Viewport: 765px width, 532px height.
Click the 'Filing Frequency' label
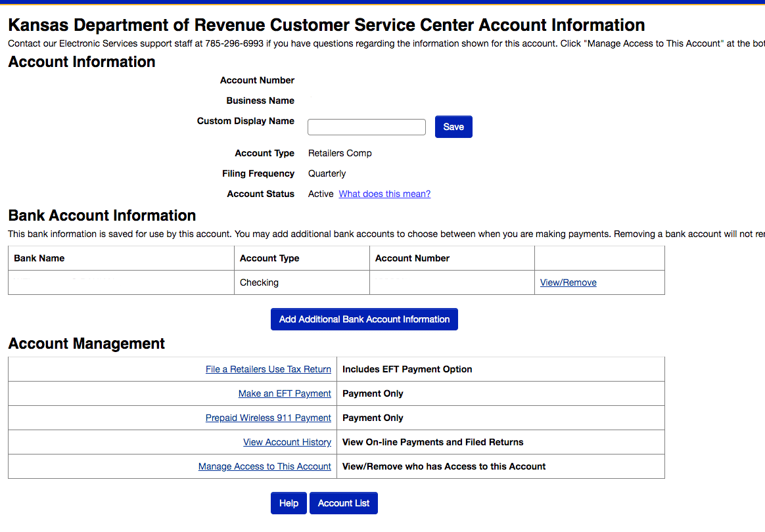258,173
